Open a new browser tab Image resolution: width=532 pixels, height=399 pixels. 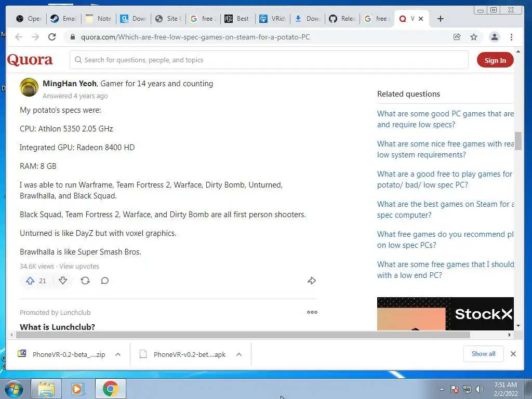coord(441,19)
